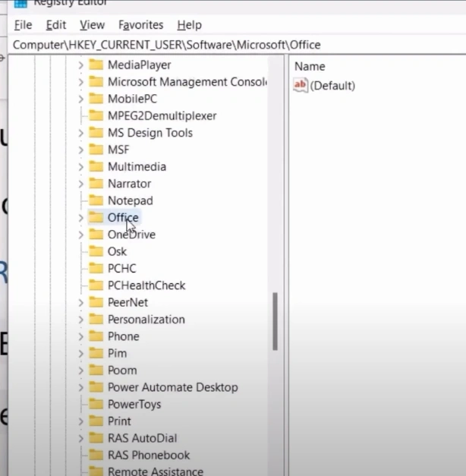466x476 pixels.
Task: Click the key tree vertical scrollbar thumb
Action: [x=275, y=321]
